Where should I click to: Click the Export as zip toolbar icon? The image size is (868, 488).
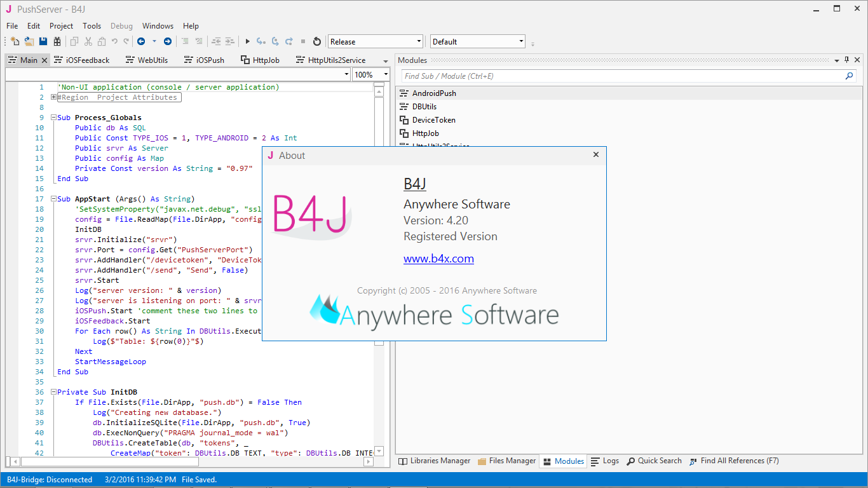(x=57, y=41)
